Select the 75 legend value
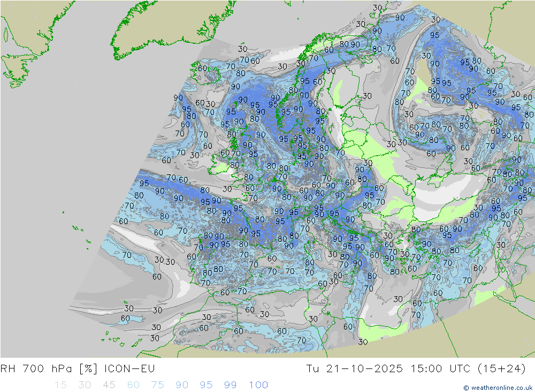The image size is (535, 392). point(158,385)
